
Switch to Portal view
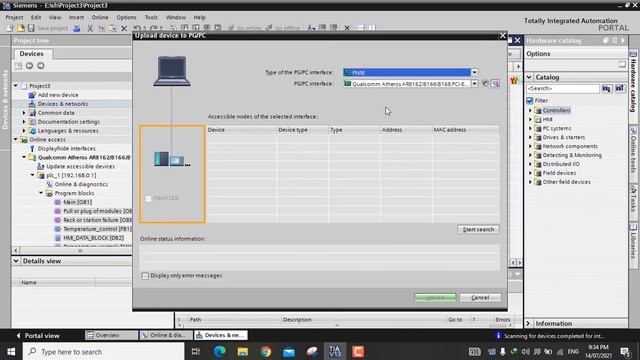[38, 336]
